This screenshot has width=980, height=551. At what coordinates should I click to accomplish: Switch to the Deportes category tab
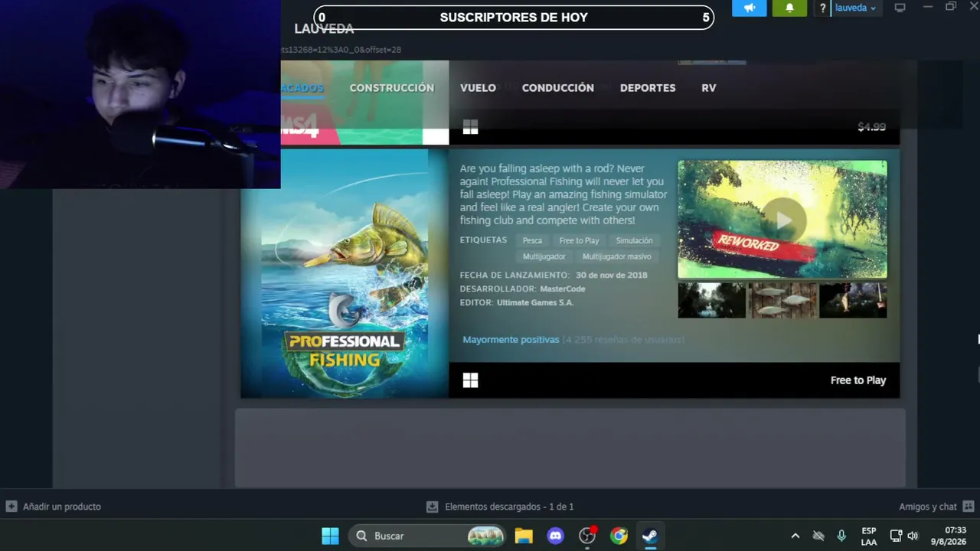tap(648, 88)
